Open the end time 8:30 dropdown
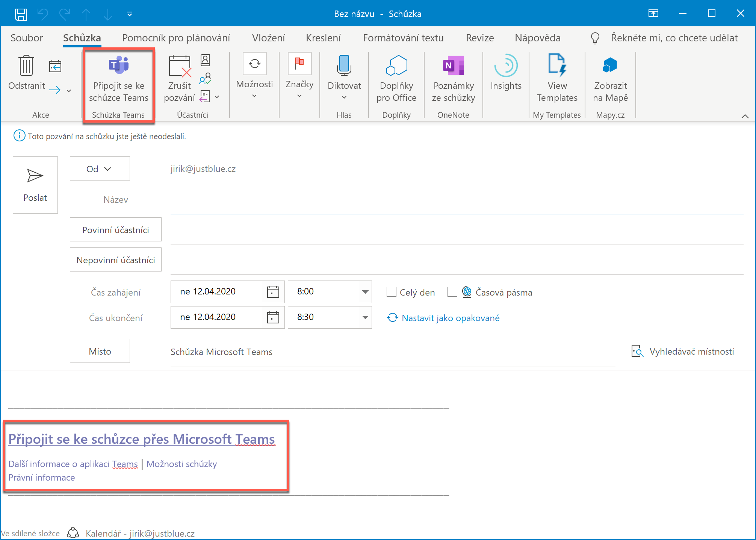This screenshot has height=540, width=756. (365, 318)
